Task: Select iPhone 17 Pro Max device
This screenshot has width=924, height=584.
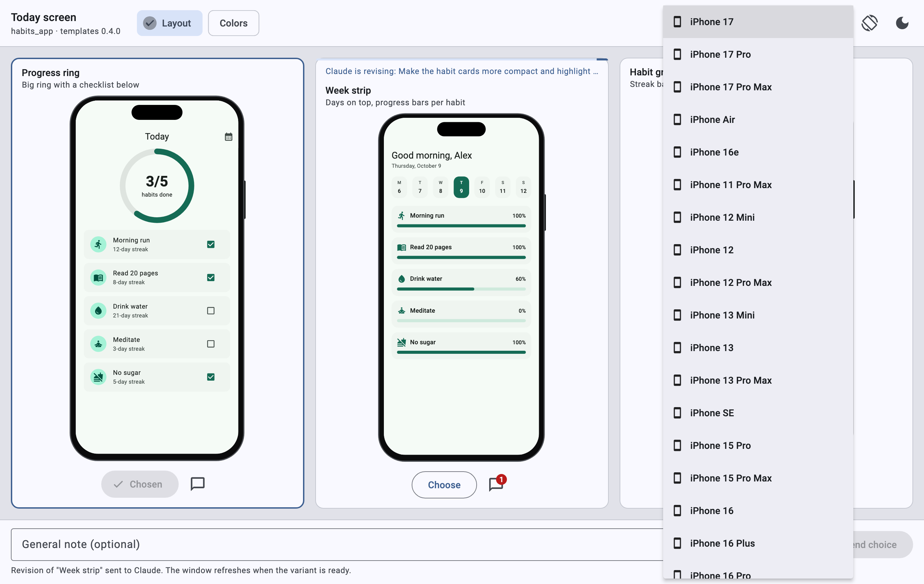Action: [x=758, y=87]
